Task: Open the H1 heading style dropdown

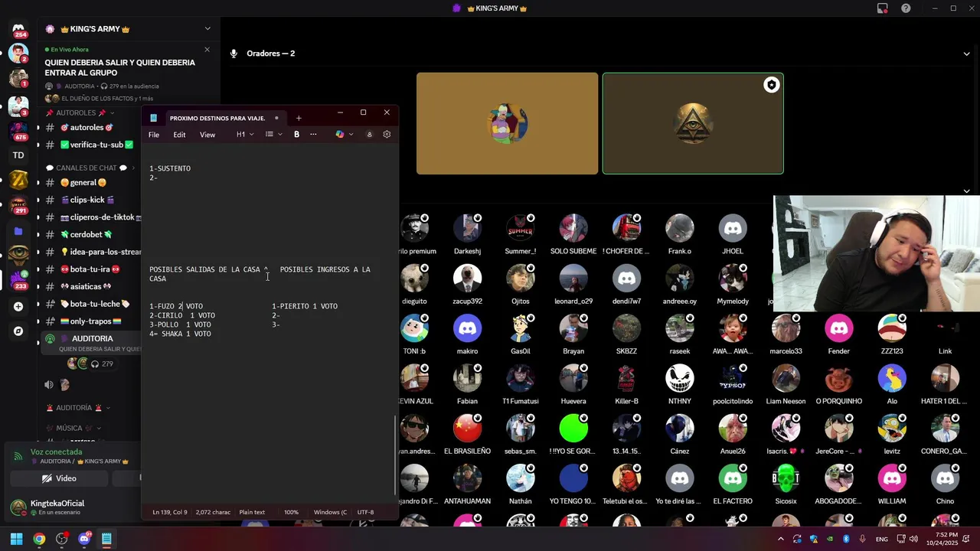Action: (x=245, y=135)
